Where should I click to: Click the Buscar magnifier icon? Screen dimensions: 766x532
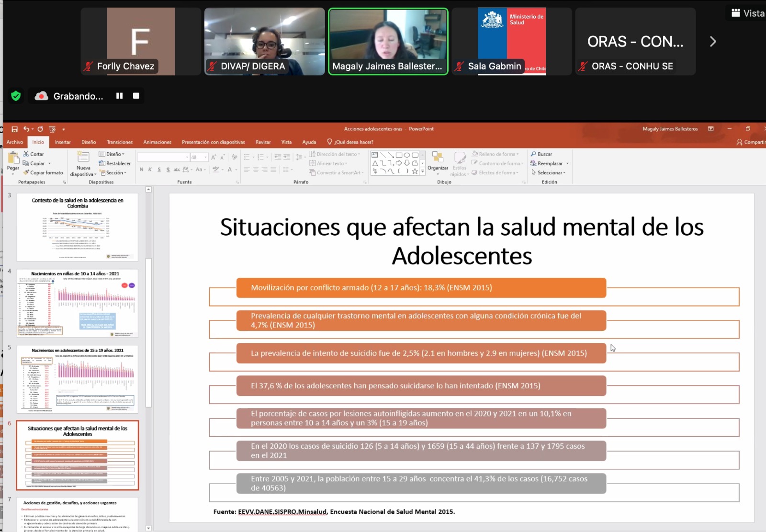[533, 154]
